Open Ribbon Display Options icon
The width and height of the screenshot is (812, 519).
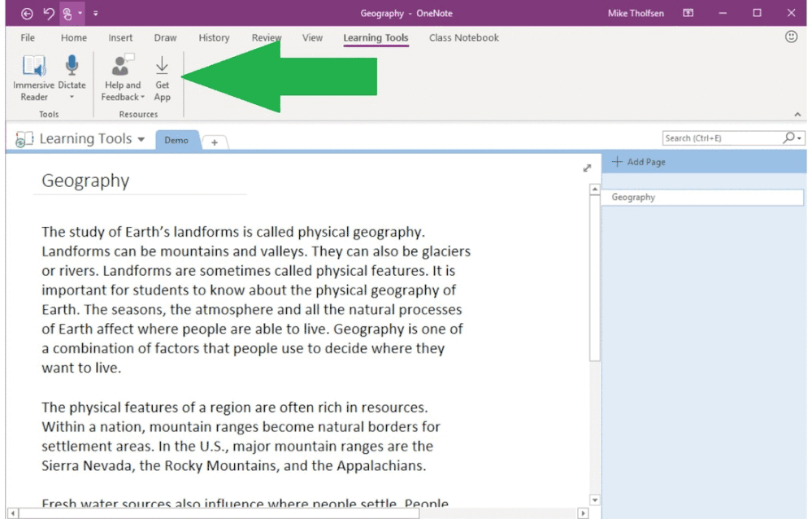(688, 14)
